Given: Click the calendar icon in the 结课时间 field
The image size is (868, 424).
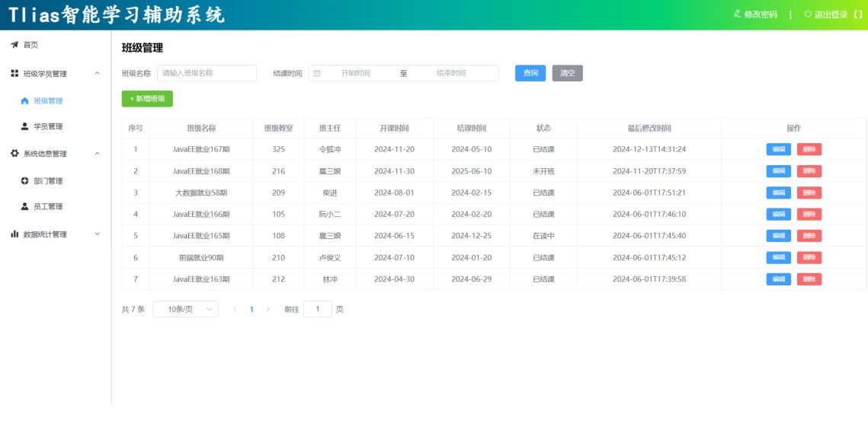Looking at the screenshot, I should [317, 73].
